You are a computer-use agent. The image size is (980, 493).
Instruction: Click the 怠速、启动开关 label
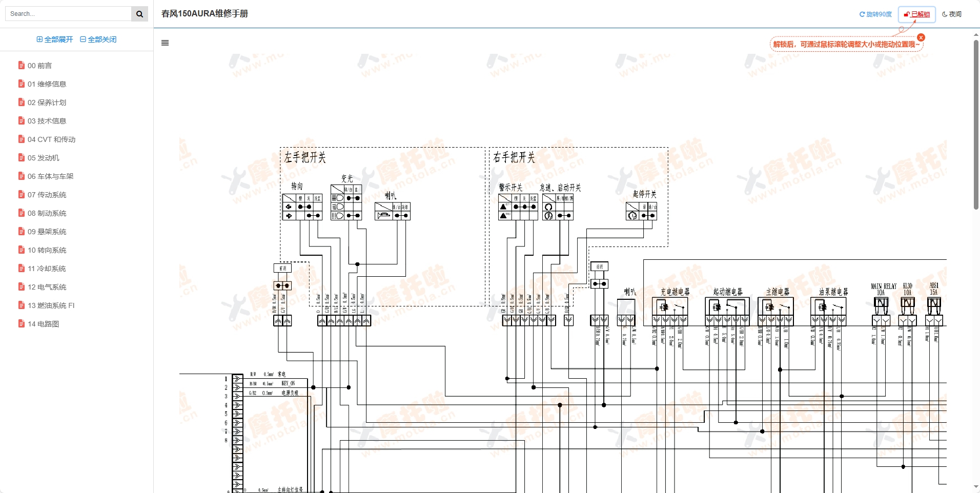560,188
